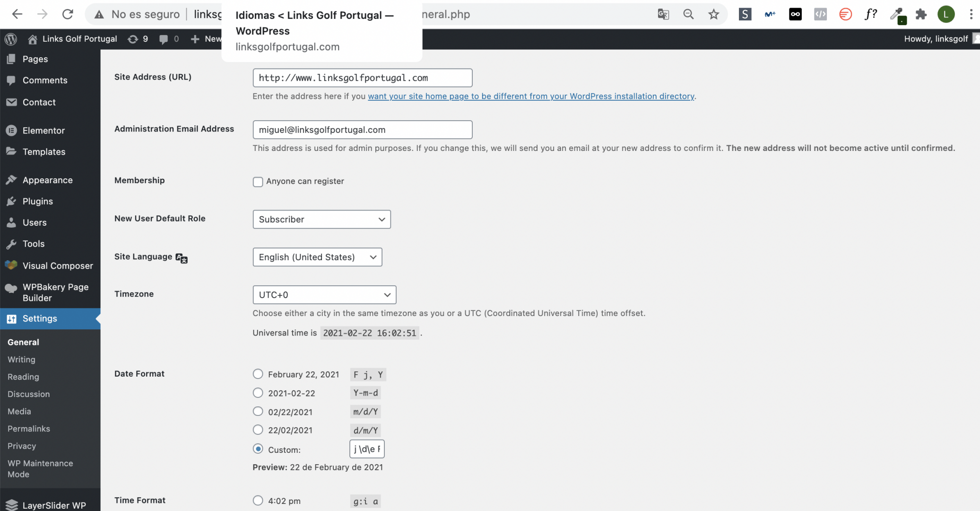Bookmark this page with the star icon
The height and width of the screenshot is (511, 980).
click(713, 14)
